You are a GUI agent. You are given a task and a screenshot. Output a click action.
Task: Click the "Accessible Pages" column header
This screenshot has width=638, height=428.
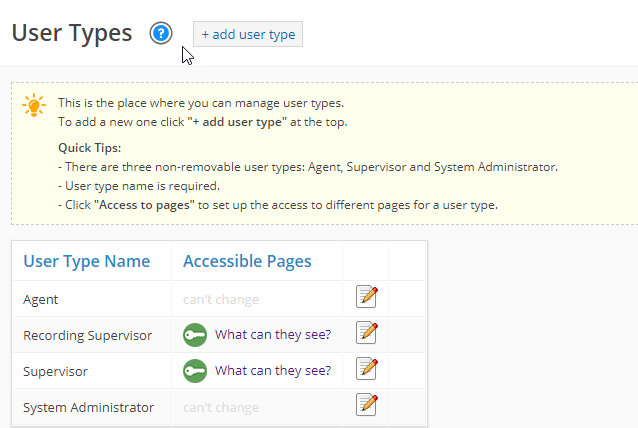(x=247, y=262)
